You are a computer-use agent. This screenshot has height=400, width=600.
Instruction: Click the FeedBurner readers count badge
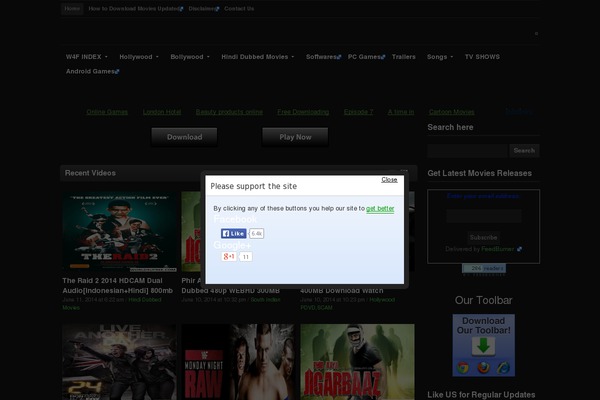[x=484, y=268]
